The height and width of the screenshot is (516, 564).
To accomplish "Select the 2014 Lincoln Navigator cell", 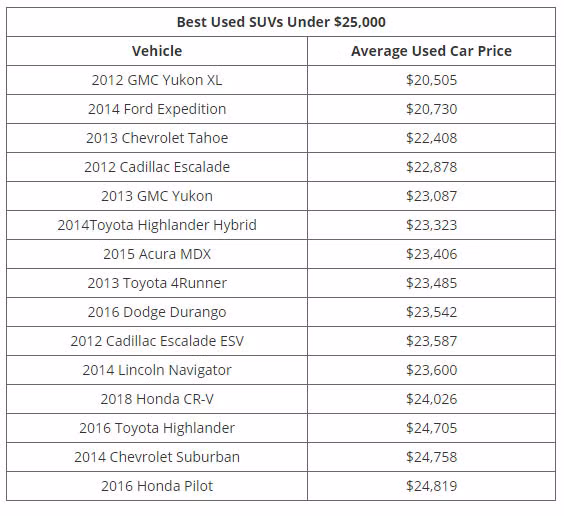I will (x=157, y=370).
